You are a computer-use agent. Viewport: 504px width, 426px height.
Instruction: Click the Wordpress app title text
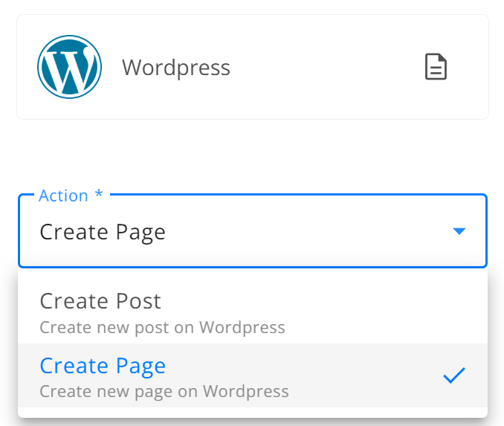[x=176, y=68]
